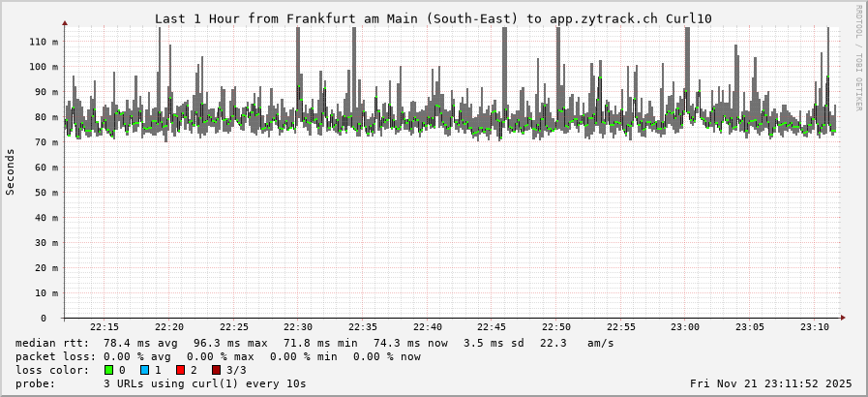Image resolution: width=868 pixels, height=397 pixels.
Task: Click the graph title text
Action: tap(434, 19)
